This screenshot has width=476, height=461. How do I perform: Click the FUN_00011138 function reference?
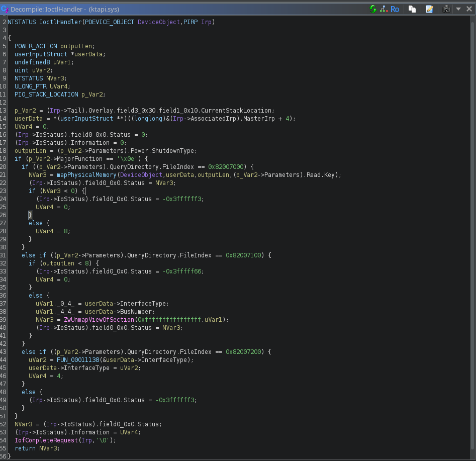coord(78,360)
